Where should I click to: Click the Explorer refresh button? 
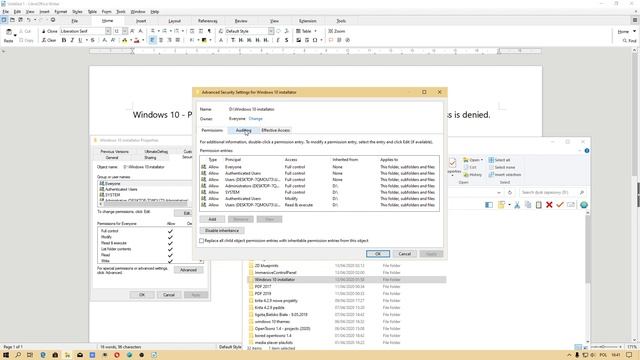pyautogui.click(x=509, y=192)
